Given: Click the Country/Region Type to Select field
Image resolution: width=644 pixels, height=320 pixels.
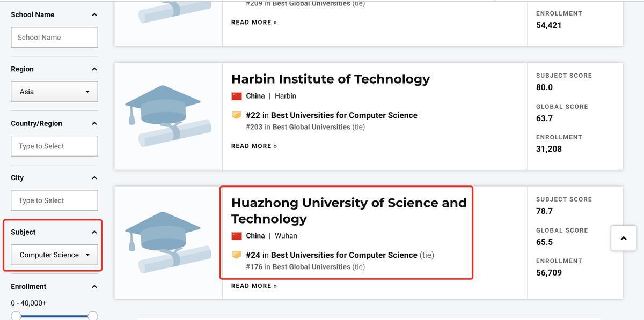Looking at the screenshot, I should 54,146.
